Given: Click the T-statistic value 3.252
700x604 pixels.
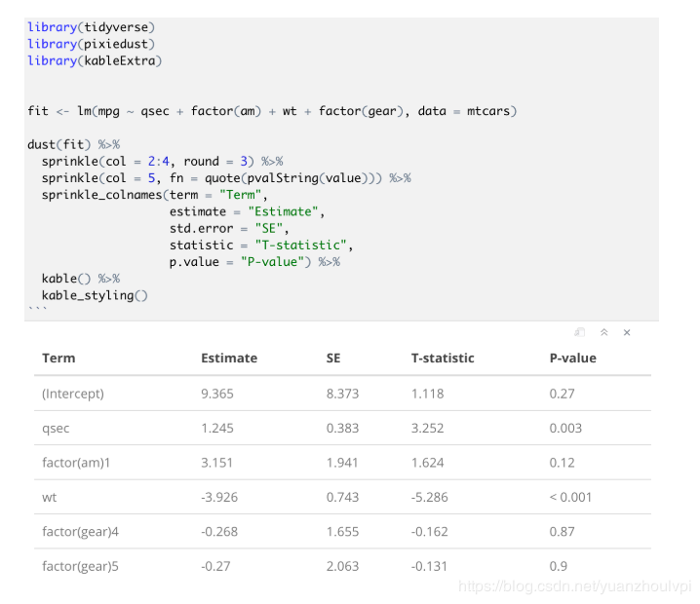Looking at the screenshot, I should coord(427,429).
